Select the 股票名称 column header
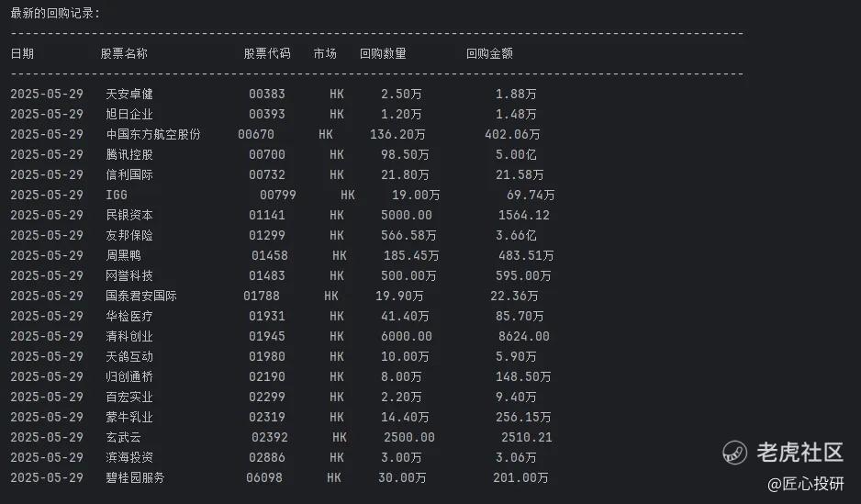Screen dimensions: 861x504 click(x=124, y=53)
